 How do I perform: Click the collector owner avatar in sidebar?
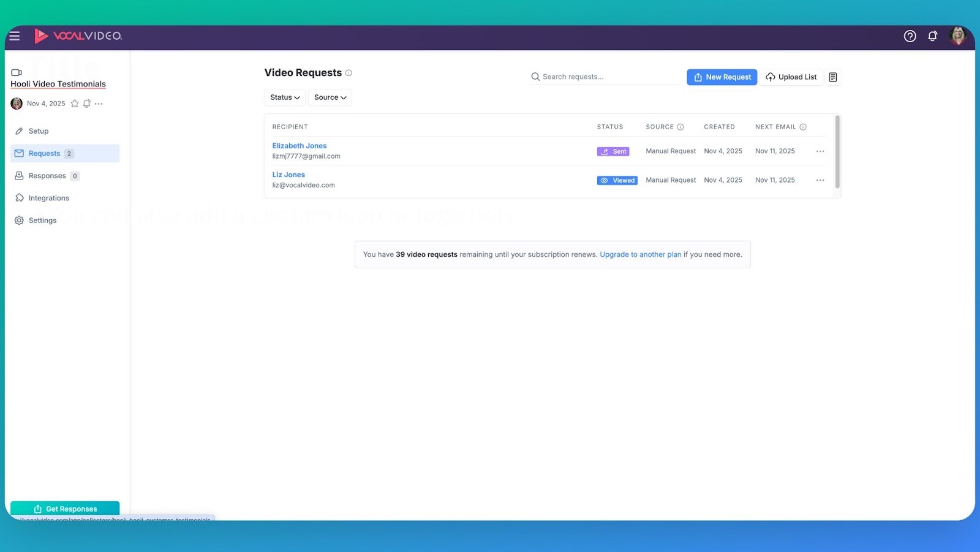17,104
